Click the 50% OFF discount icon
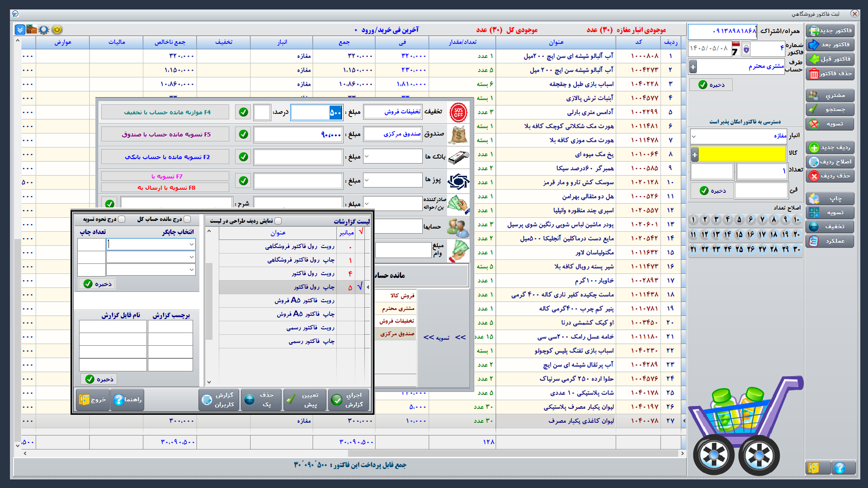 coord(458,112)
